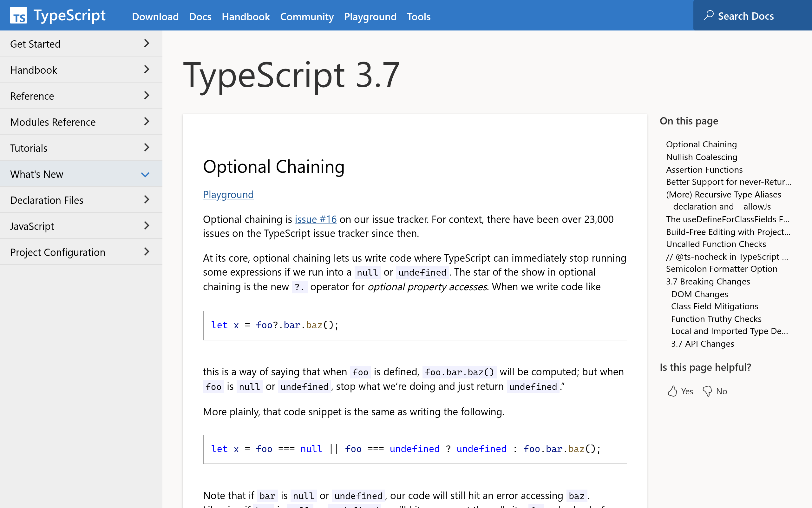Jump to Class Field Mitigations subsection

(x=715, y=306)
